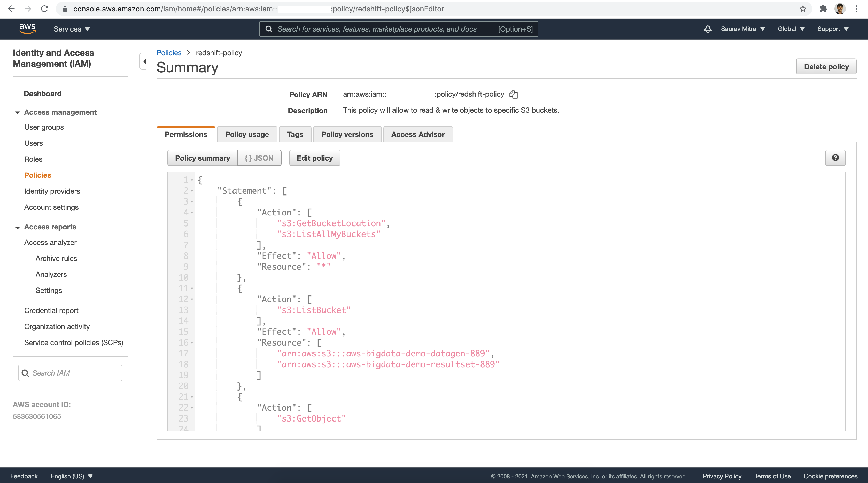The width and height of the screenshot is (868, 483).
Task: Click the Search IAM input field
Action: click(x=70, y=373)
